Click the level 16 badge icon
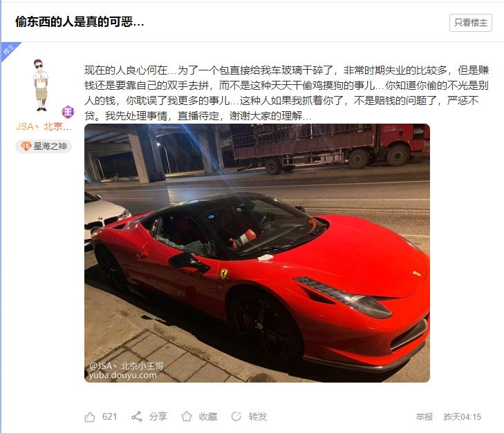Viewport: 504px width, 433px height. (26, 146)
